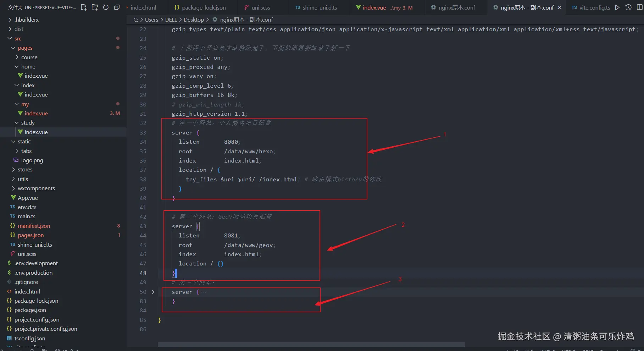This screenshot has width=644, height=351.
Task: Open pages.json in the explorer
Action: tap(30, 235)
